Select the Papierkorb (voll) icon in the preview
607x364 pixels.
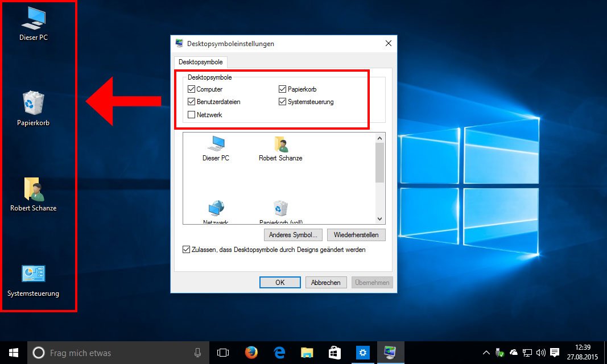coord(280,209)
